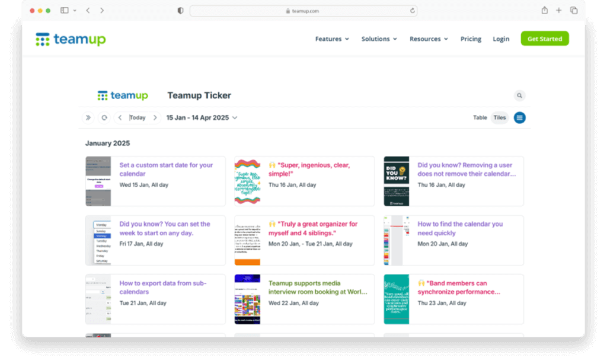This screenshot has width=607, height=364.
Task: Click the teamup logo beside Teamup Ticker
Action: (123, 95)
